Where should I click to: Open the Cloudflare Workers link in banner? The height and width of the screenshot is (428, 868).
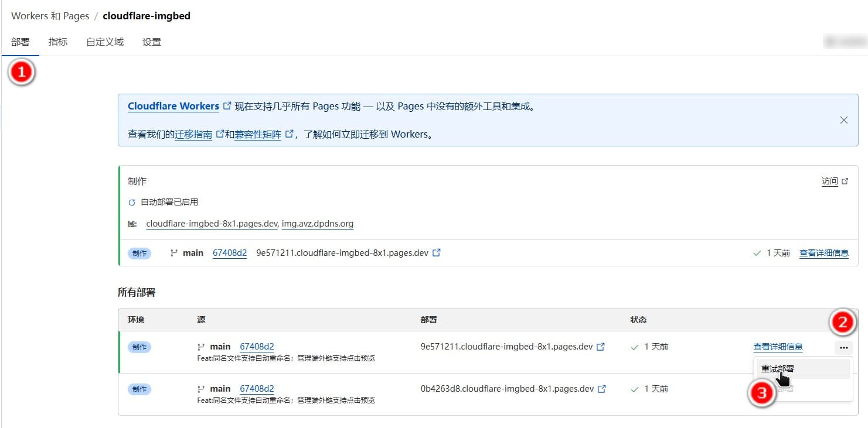[x=173, y=107]
